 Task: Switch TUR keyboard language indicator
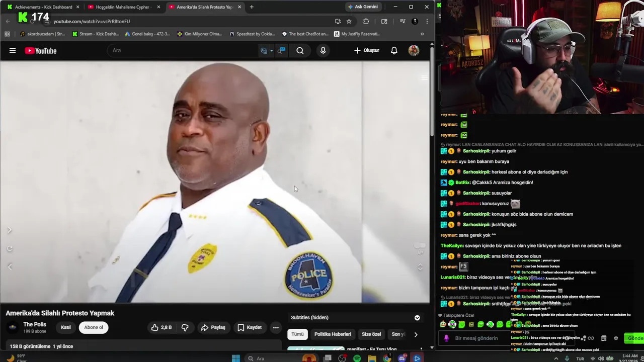coord(580,359)
